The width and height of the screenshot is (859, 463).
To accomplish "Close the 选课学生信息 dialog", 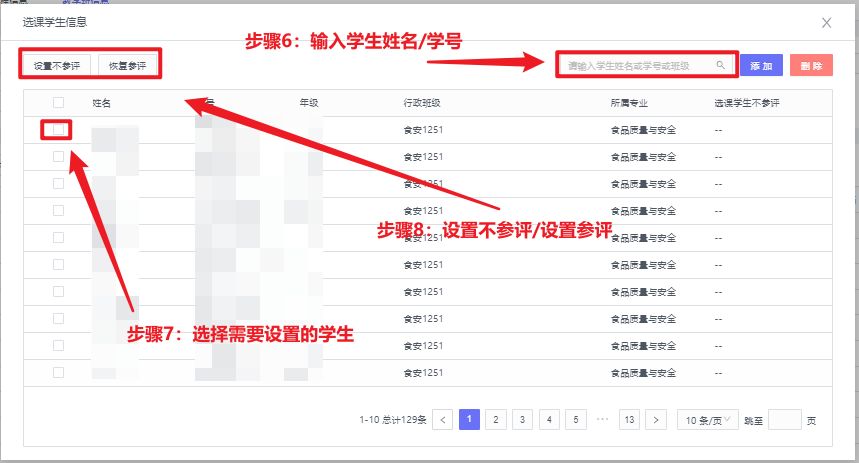I will coord(826,21).
